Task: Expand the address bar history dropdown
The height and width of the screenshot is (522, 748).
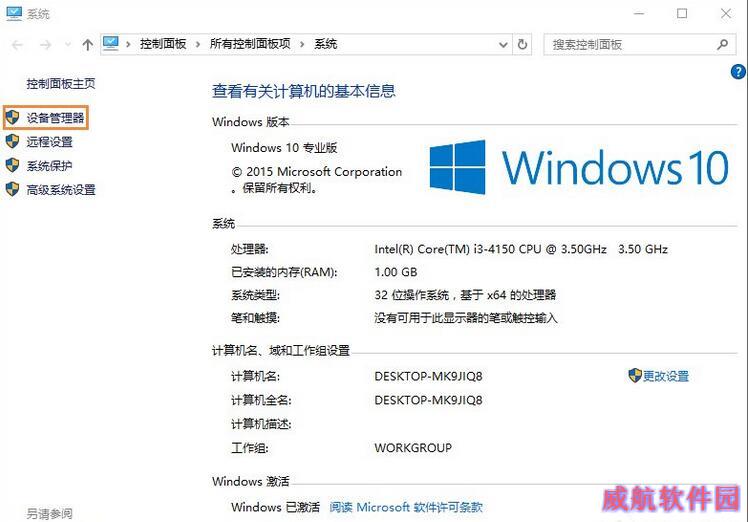Action: pos(503,45)
